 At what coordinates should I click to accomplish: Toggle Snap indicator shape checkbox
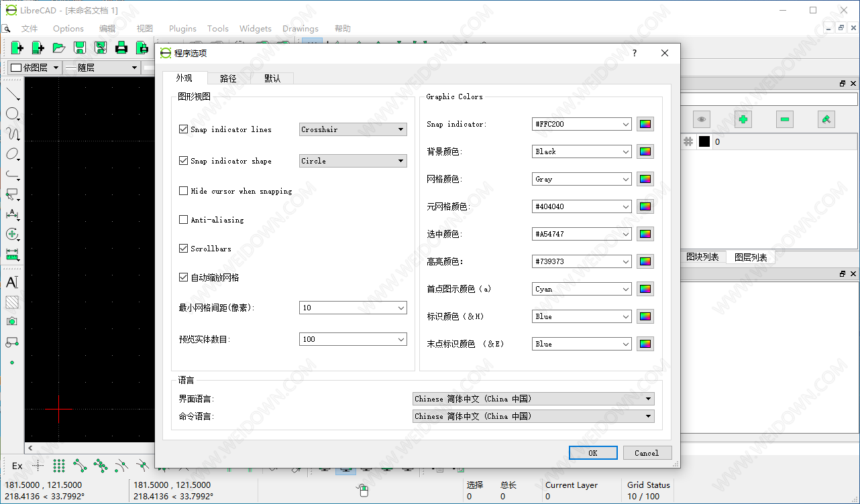[x=183, y=161]
